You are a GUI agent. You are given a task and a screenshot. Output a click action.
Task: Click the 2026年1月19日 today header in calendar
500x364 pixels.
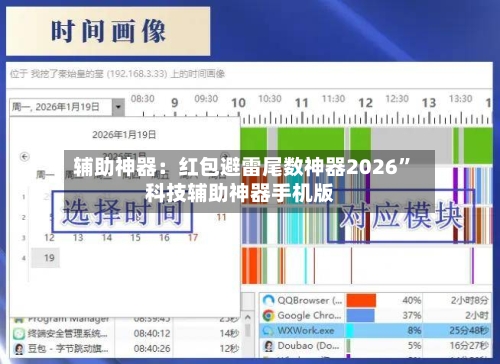pos(124,135)
